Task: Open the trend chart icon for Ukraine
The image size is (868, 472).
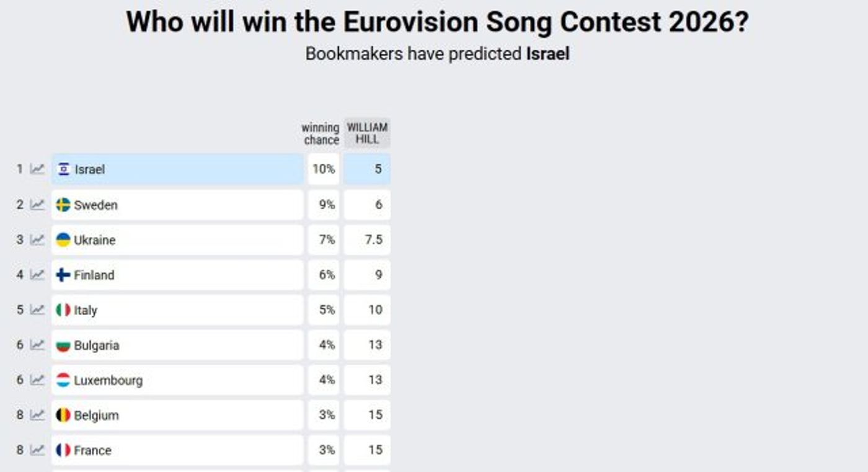Action: [x=38, y=239]
